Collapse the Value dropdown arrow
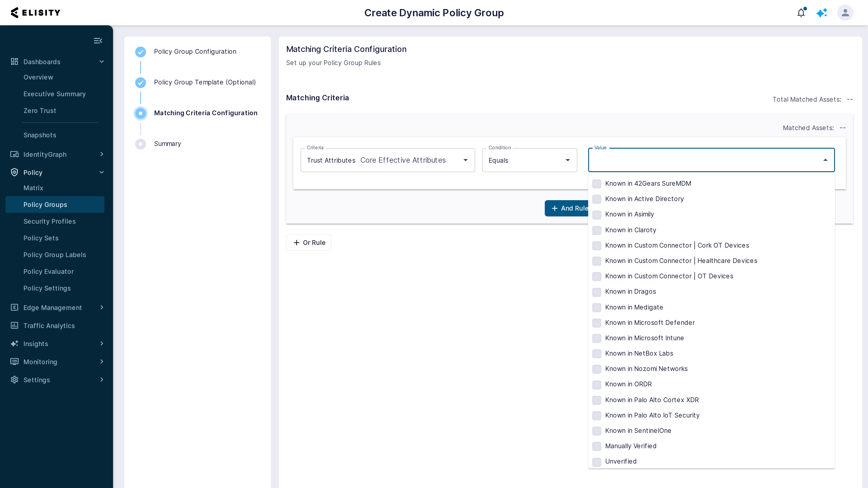Image resolution: width=868 pixels, height=488 pixels. (825, 160)
